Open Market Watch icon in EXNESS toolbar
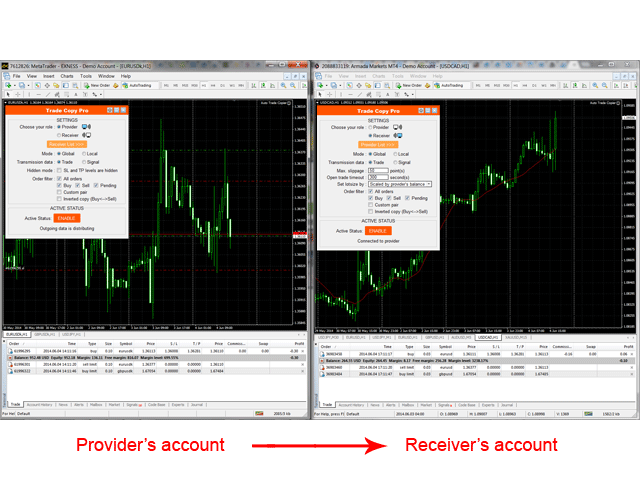The image size is (640, 480). 38,85
